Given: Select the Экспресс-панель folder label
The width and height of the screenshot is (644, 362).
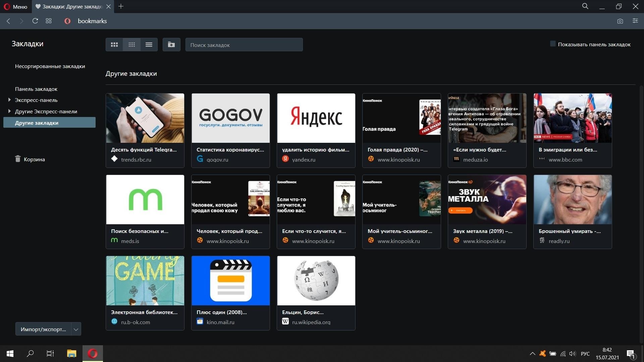Looking at the screenshot, I should pyautogui.click(x=36, y=100).
